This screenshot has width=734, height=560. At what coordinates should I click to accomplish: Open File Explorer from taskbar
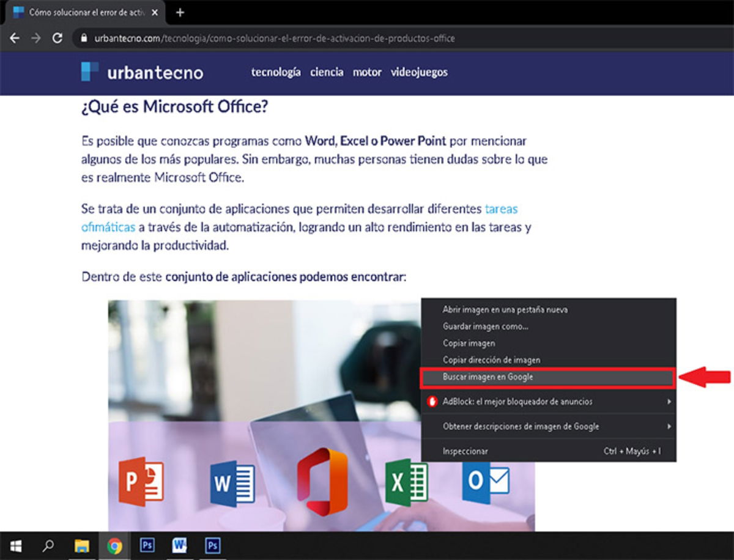(81, 545)
